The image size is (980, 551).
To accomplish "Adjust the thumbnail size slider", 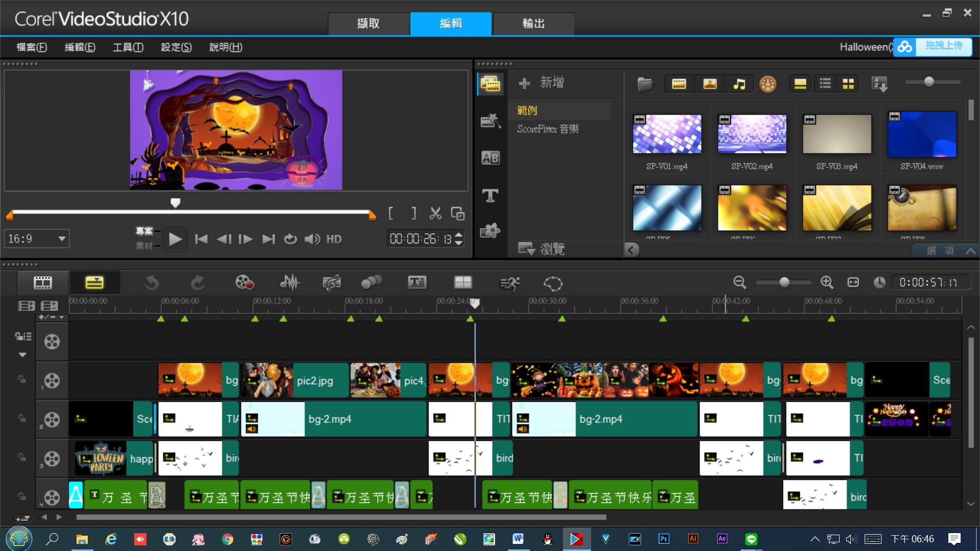I will pyautogui.click(x=929, y=82).
